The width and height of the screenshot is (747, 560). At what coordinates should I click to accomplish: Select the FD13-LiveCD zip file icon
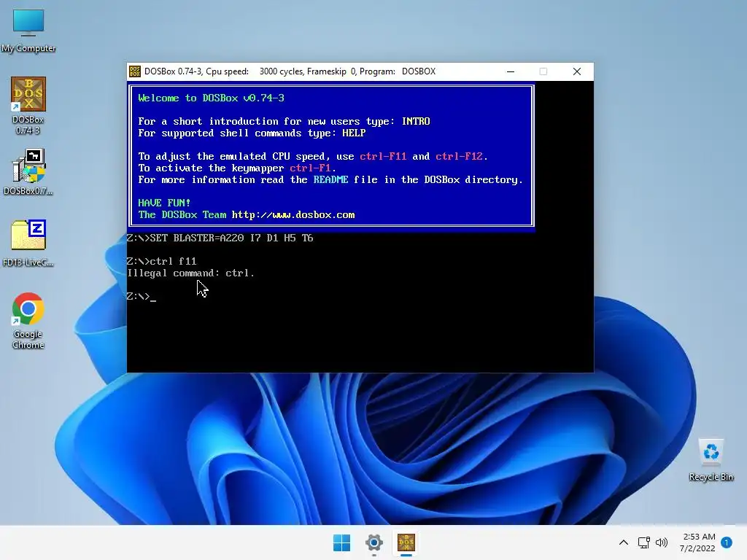[28, 243]
